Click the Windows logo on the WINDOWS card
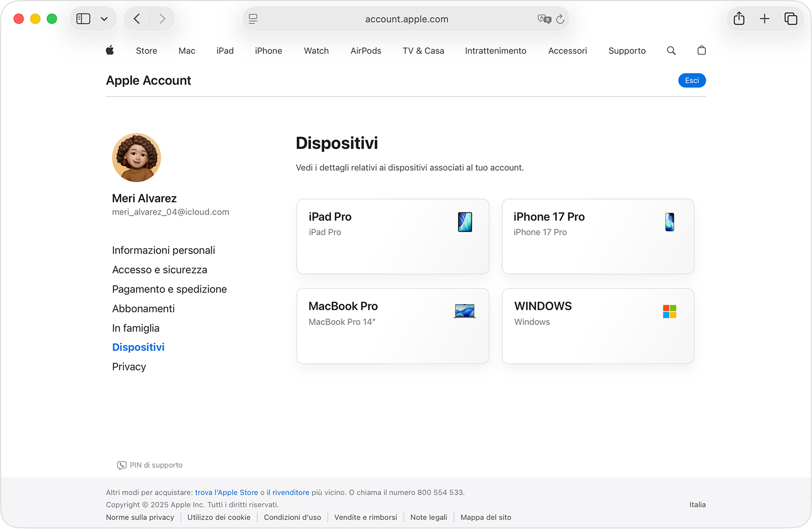Screen dimensions: 812x529 669,311
